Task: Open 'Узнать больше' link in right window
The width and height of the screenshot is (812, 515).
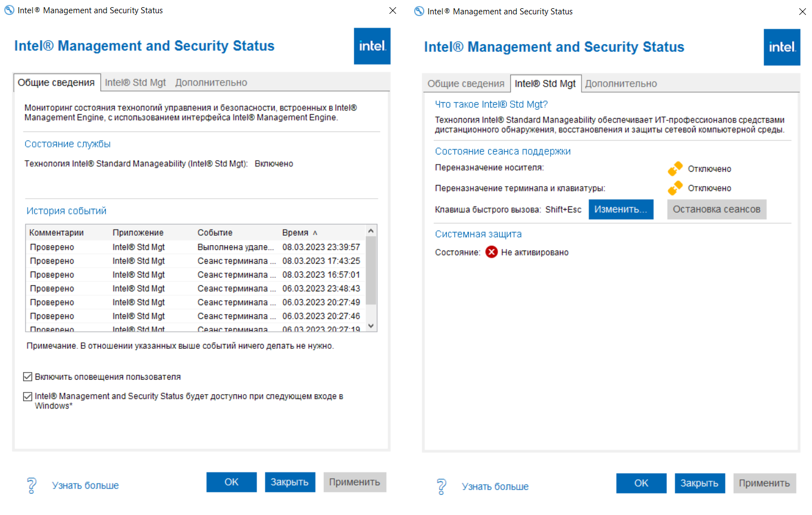Action: pos(495,486)
